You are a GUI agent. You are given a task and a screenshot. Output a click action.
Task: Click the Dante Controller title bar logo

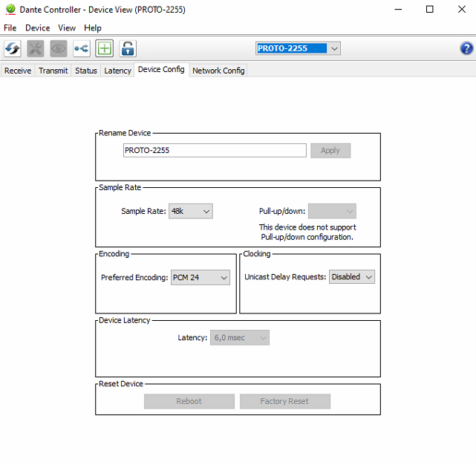pyautogui.click(x=10, y=10)
